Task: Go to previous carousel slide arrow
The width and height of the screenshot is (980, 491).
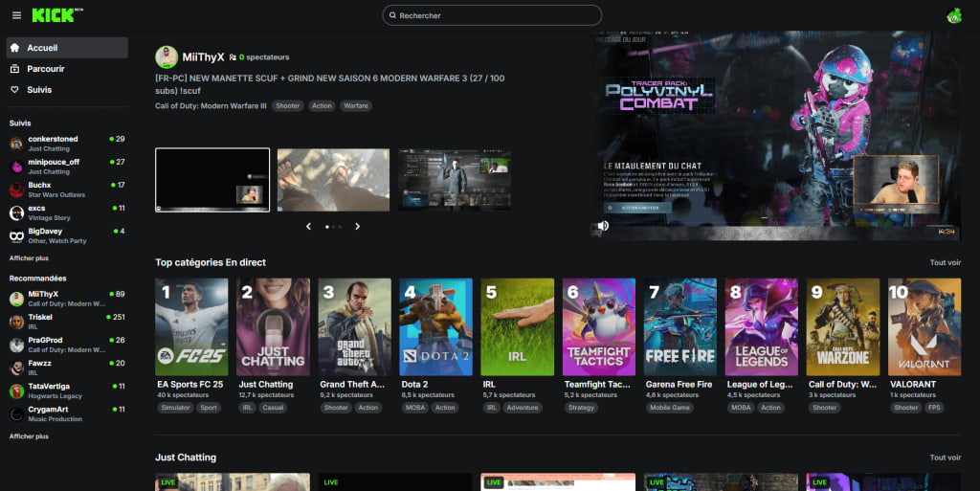Action: 308,226
